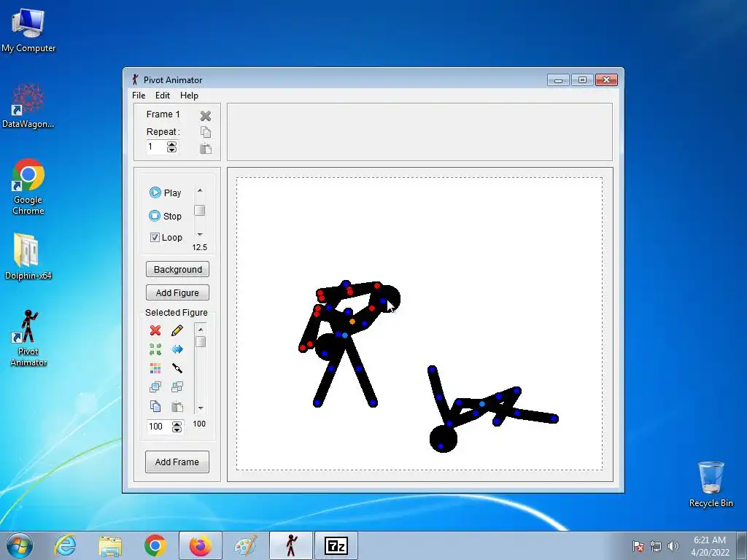This screenshot has width=747, height=560.
Task: Click the Frame 1 label
Action: (163, 114)
